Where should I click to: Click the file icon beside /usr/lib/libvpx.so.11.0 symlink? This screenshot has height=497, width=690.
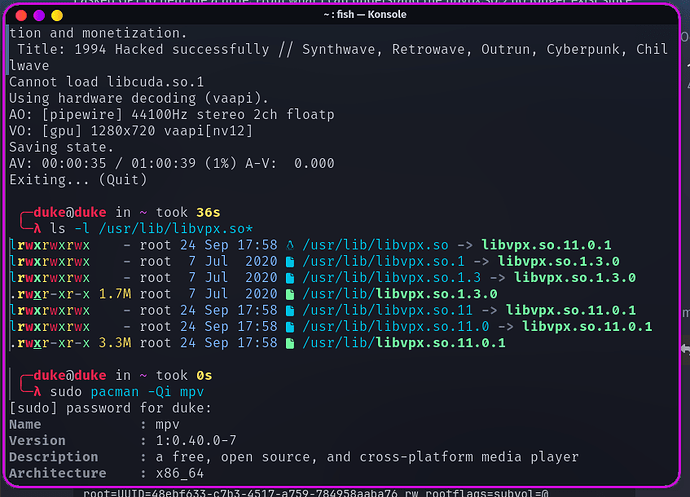tap(290, 326)
